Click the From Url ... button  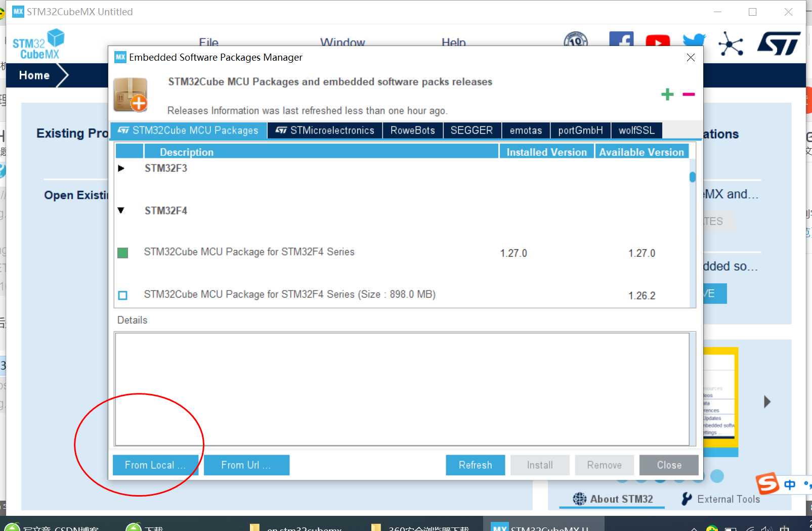pyautogui.click(x=246, y=465)
